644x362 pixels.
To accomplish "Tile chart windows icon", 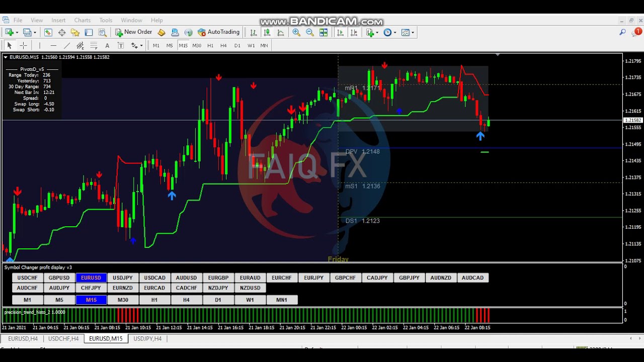I will pyautogui.click(x=324, y=32).
